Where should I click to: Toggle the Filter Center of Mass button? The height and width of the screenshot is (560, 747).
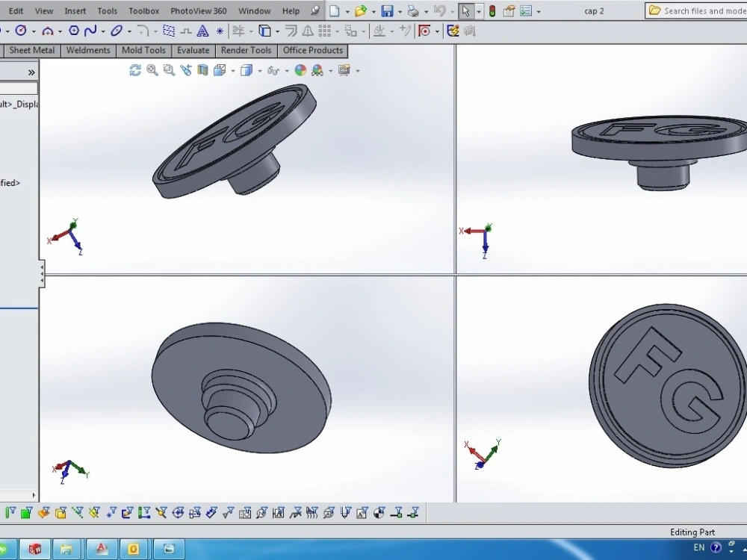[379, 512]
